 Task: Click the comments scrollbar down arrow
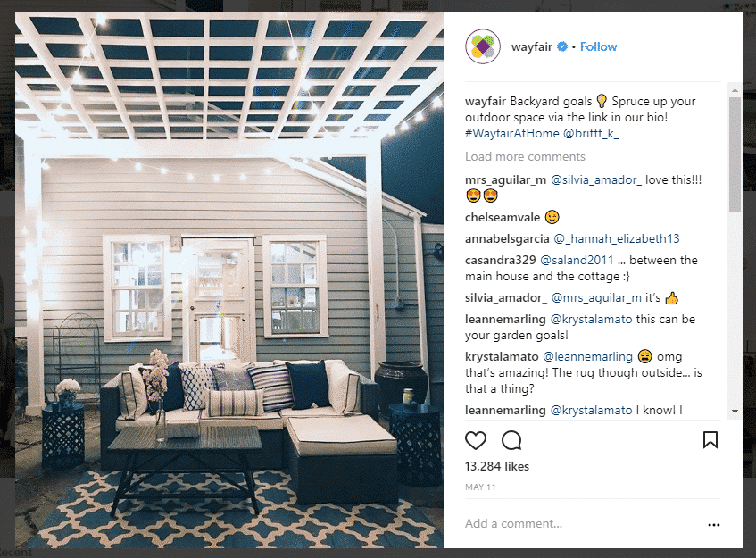pyautogui.click(x=735, y=412)
